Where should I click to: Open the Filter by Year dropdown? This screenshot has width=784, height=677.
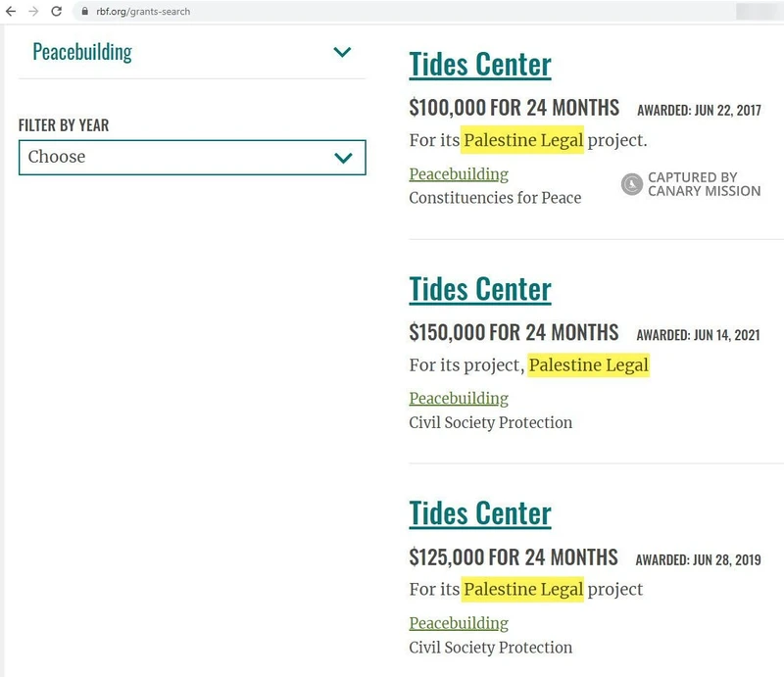(x=192, y=157)
